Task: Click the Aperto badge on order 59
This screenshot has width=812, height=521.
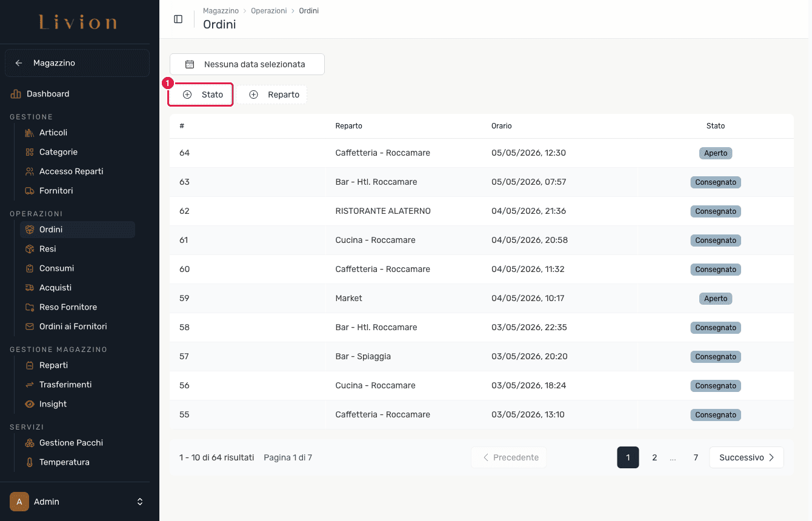Action: 716,299
